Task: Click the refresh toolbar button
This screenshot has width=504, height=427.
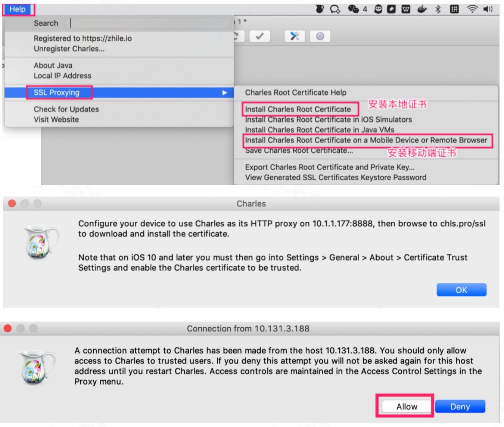Action: pyautogui.click(x=239, y=36)
